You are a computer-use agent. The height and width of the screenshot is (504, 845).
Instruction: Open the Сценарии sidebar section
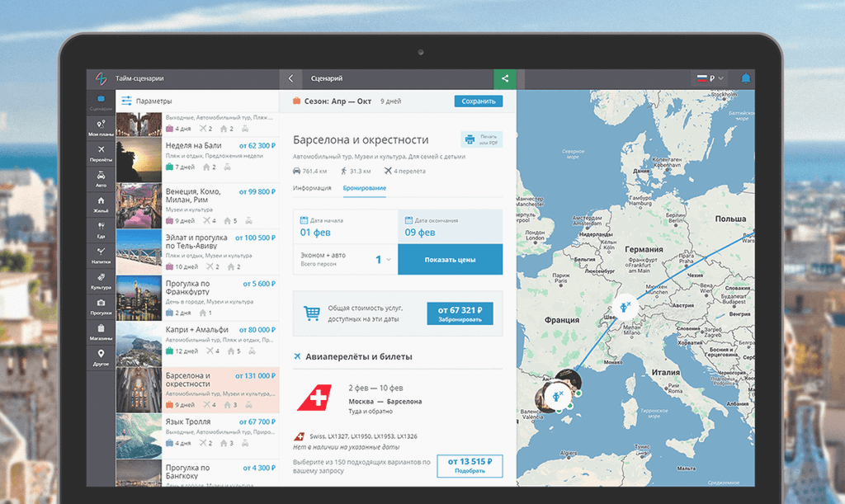pos(101,102)
